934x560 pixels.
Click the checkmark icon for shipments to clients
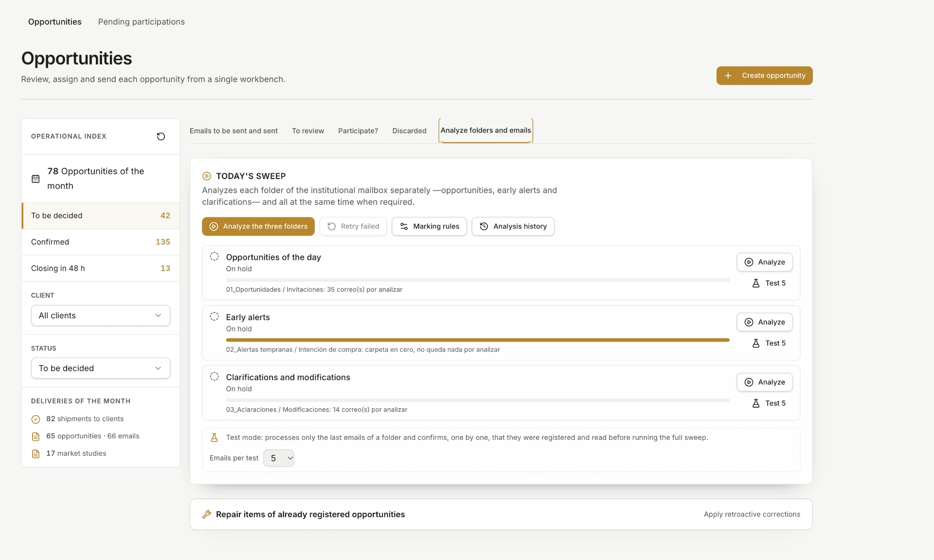point(36,419)
